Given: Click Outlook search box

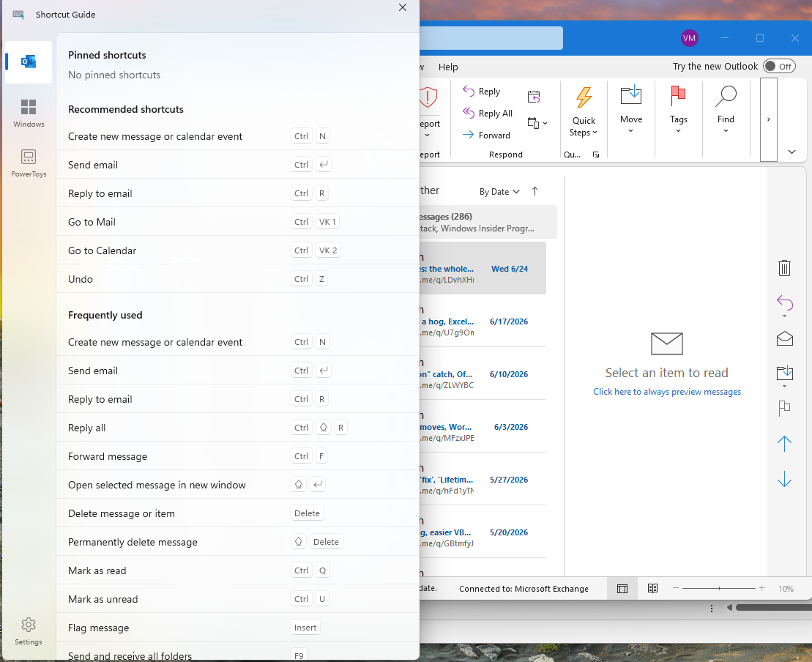Looking at the screenshot, I should click(x=491, y=38).
